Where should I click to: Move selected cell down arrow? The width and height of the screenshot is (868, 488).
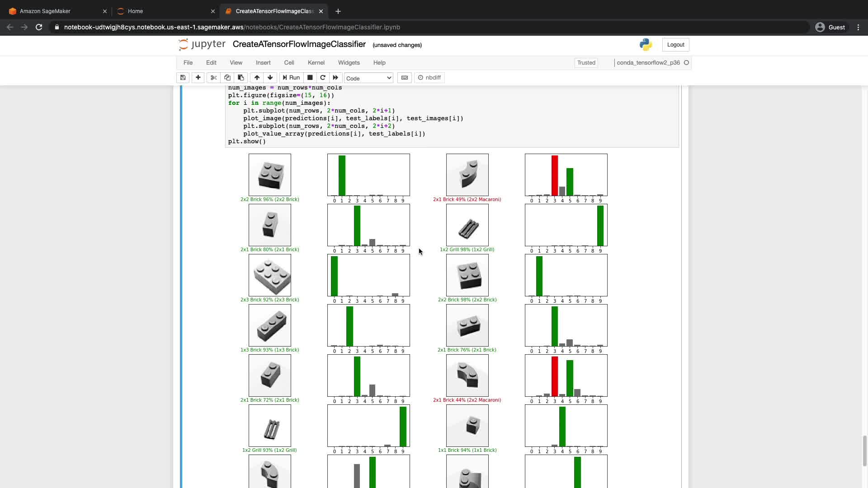pyautogui.click(x=270, y=78)
